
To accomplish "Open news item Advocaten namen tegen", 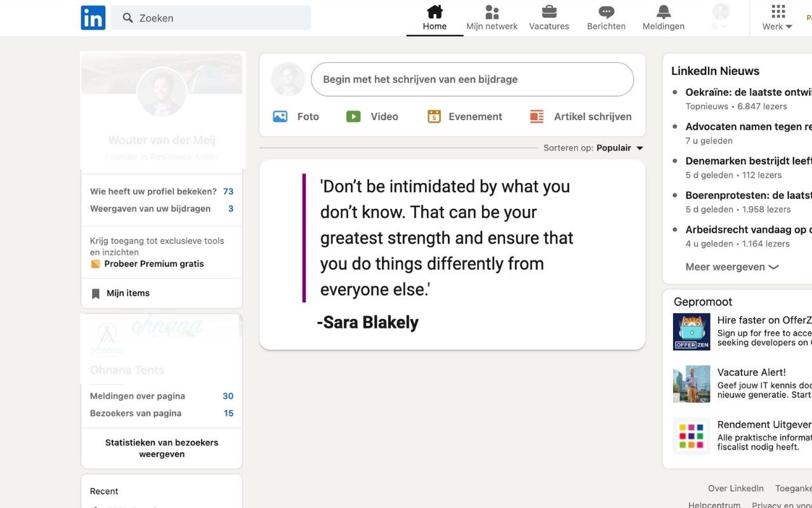I will click(749, 126).
